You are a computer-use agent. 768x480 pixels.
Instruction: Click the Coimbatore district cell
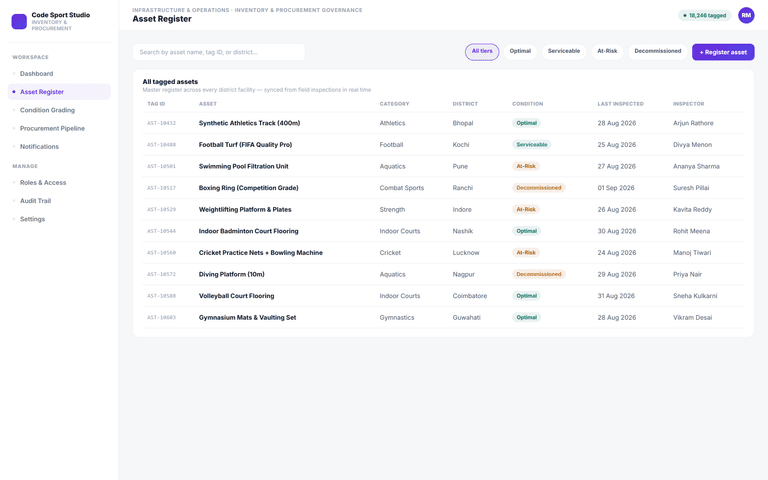(x=470, y=296)
